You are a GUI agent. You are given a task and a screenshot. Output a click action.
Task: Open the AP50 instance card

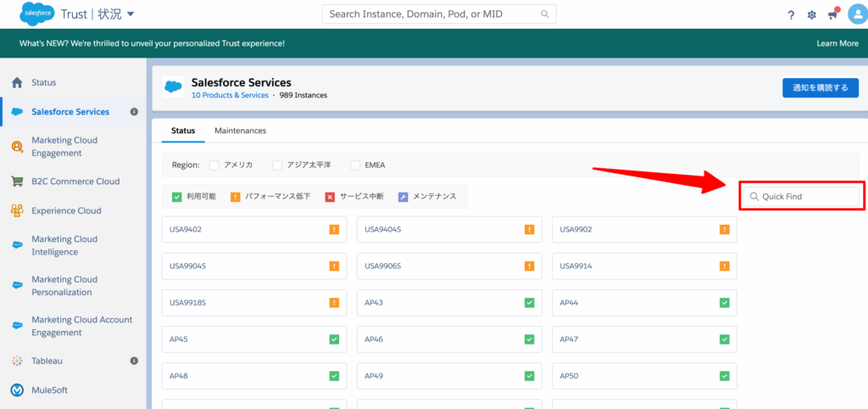coord(644,376)
